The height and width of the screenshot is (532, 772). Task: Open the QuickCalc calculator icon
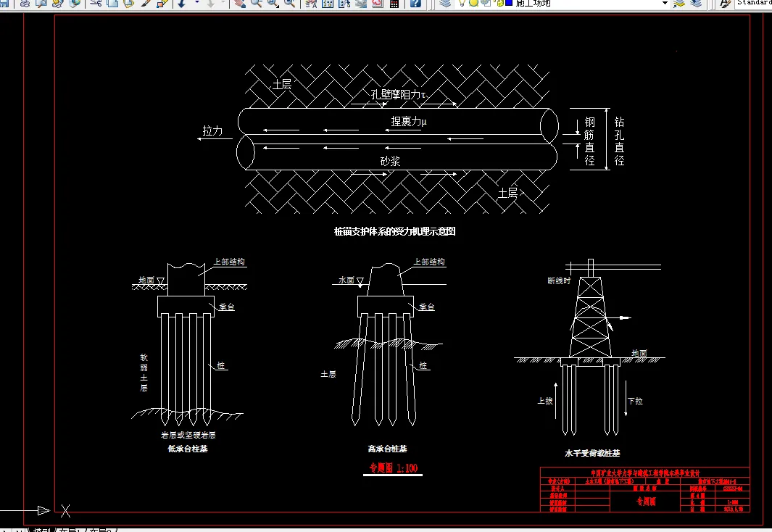[x=394, y=3]
